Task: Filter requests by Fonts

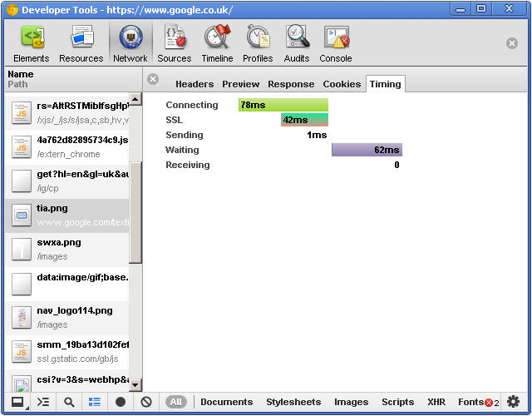Action: (470, 402)
